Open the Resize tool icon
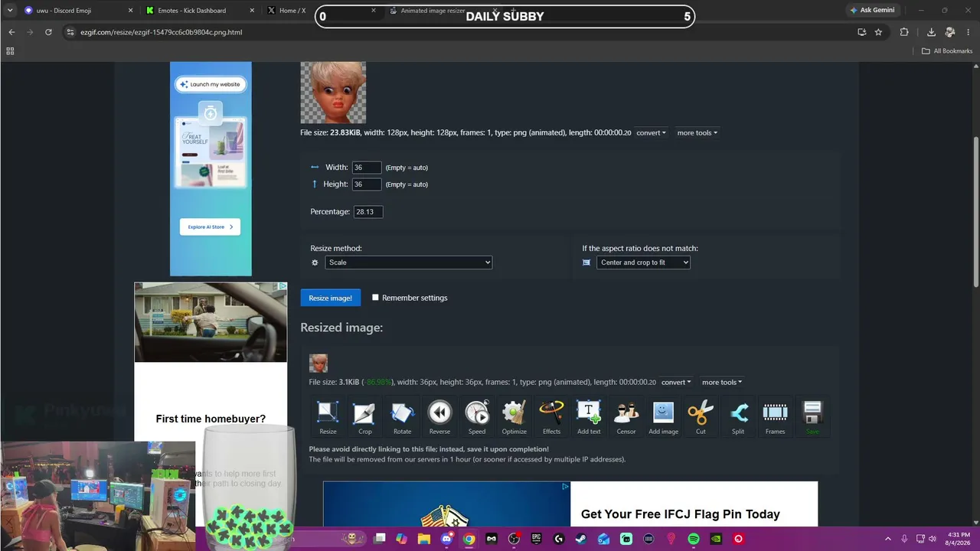 point(328,418)
